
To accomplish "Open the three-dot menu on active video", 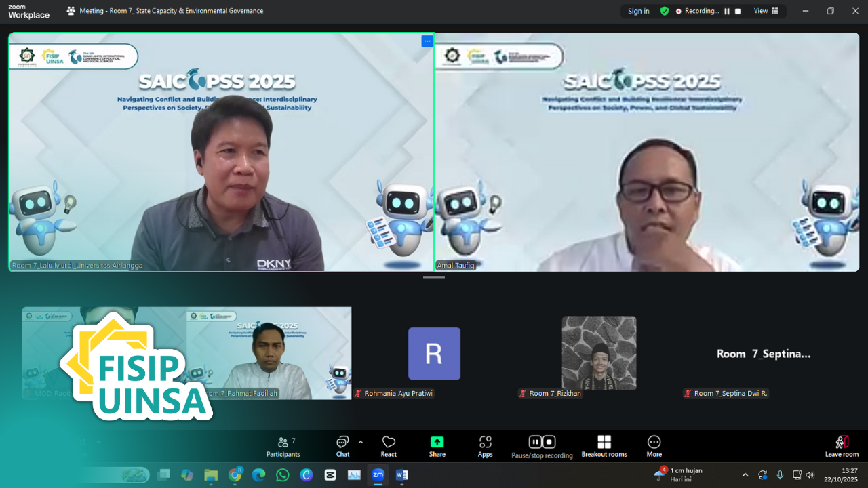I will click(427, 41).
